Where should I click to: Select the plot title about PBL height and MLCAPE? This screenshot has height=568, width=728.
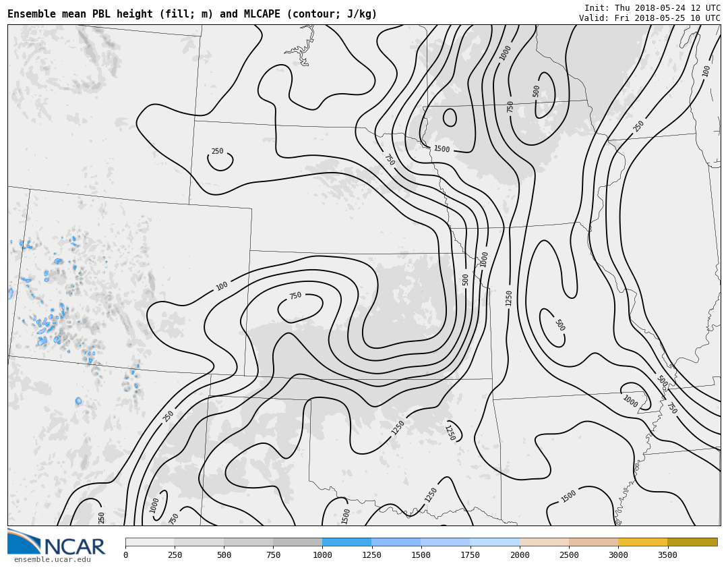[x=192, y=14]
